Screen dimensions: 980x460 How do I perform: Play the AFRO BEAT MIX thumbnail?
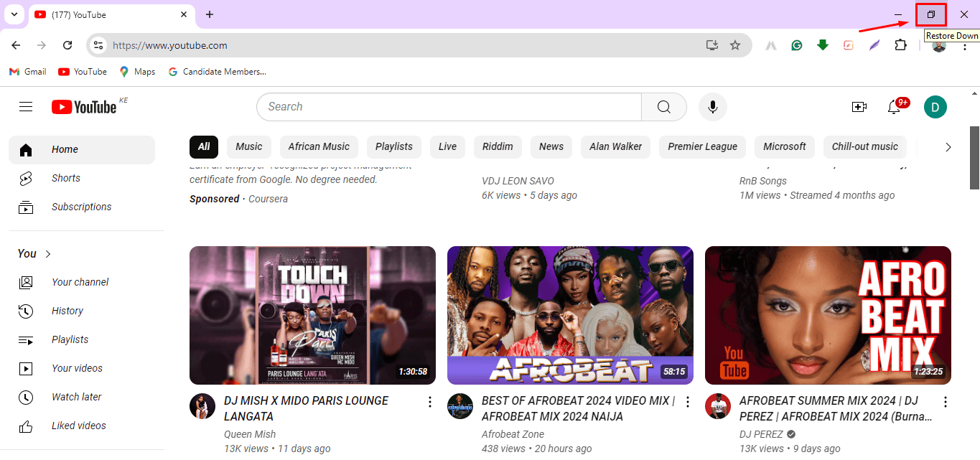828,316
